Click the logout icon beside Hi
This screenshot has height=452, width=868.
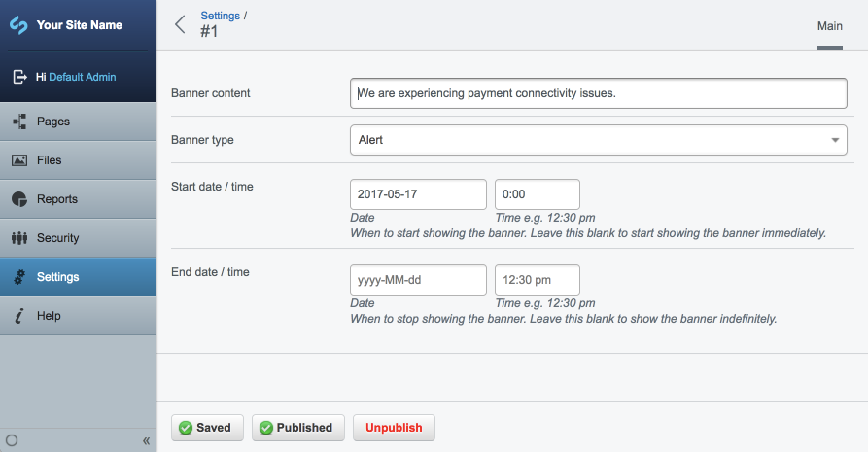click(x=20, y=77)
